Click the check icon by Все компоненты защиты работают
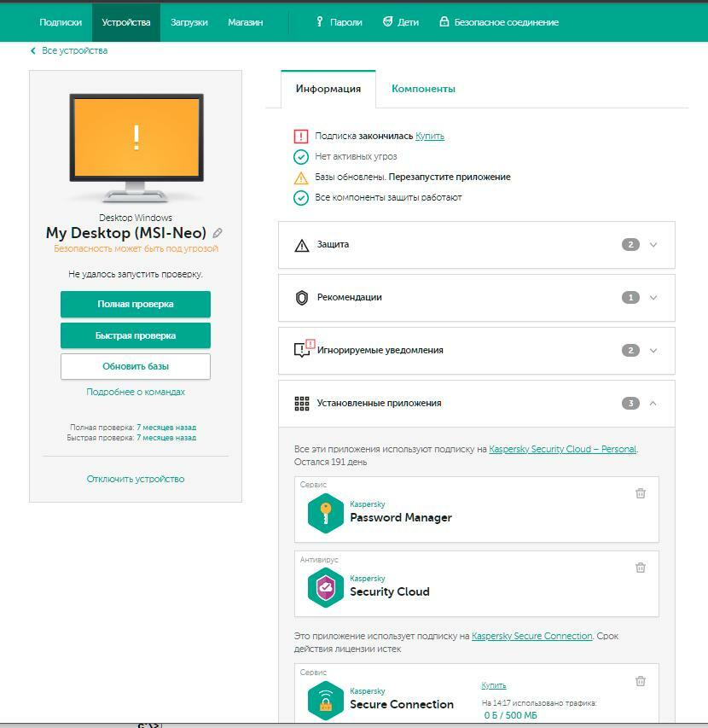 (x=301, y=198)
